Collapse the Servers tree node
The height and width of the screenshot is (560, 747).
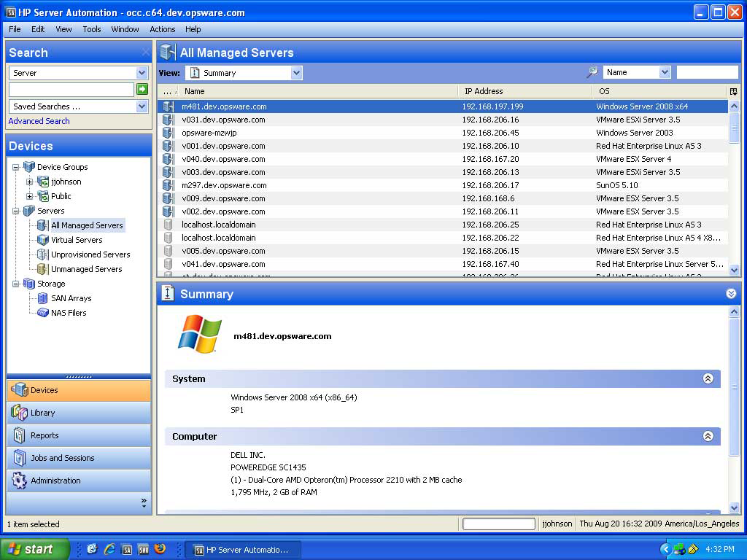16,211
